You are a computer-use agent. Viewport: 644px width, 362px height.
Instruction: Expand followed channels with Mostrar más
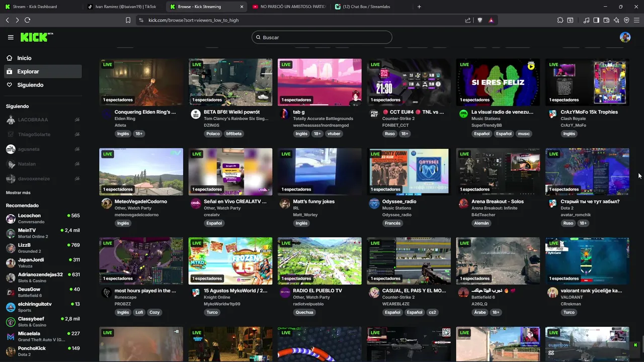click(18, 193)
